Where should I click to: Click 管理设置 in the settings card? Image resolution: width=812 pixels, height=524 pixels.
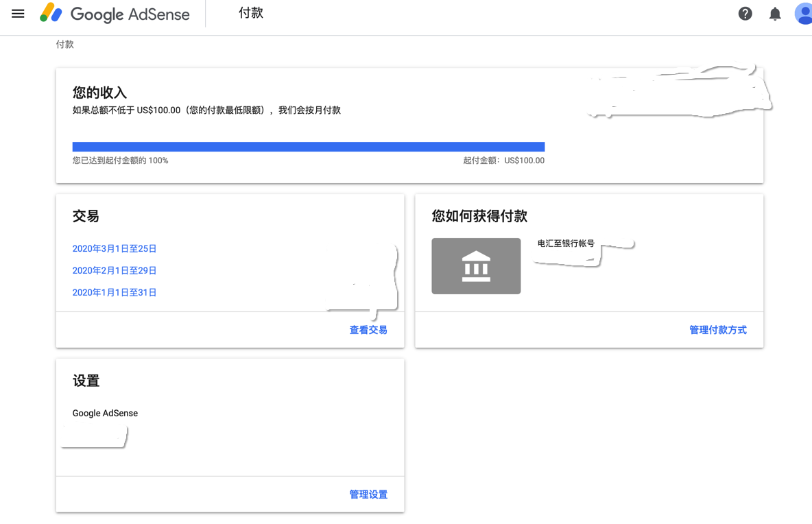368,495
